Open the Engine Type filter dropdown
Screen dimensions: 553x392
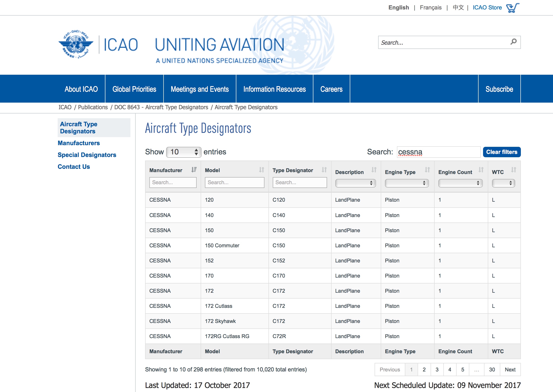point(406,183)
